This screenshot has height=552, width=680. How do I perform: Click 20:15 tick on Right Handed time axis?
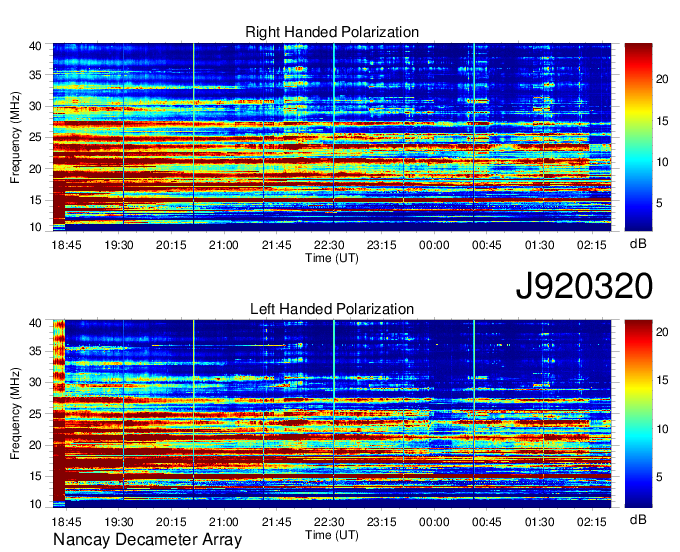tap(171, 245)
